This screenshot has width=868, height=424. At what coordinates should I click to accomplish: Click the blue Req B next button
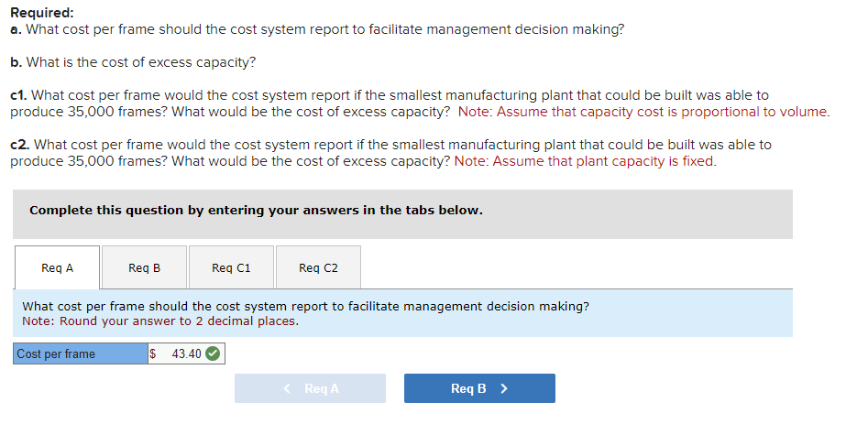point(479,388)
